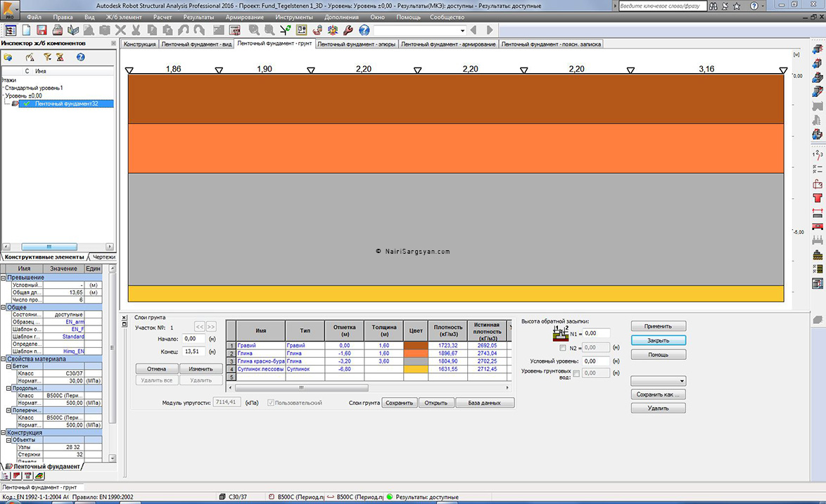
Task: Click the blue Help question mark toolbar icon
Action: (x=364, y=30)
